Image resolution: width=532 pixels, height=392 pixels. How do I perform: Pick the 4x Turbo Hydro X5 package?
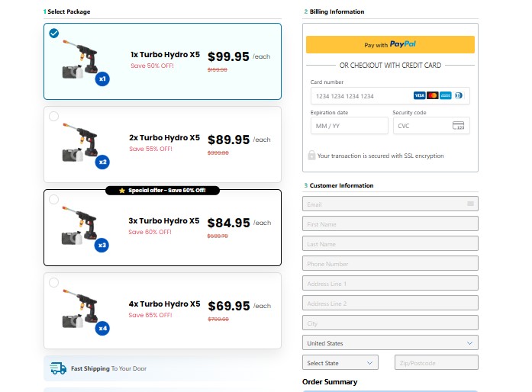click(x=53, y=283)
